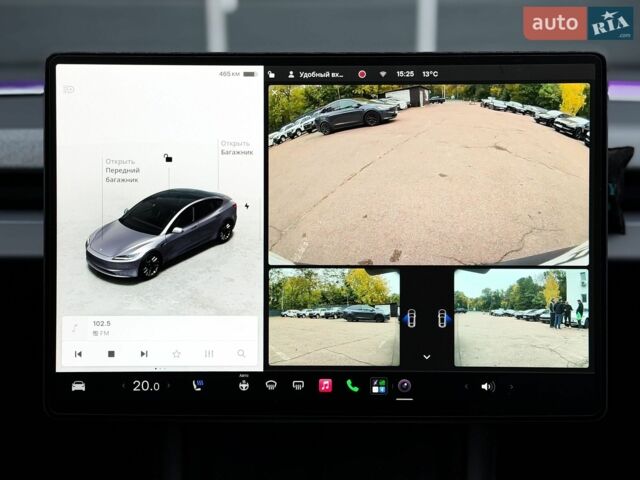Open the rear trunk (Багажник)
Screen dimensions: 640x480
[237, 148]
